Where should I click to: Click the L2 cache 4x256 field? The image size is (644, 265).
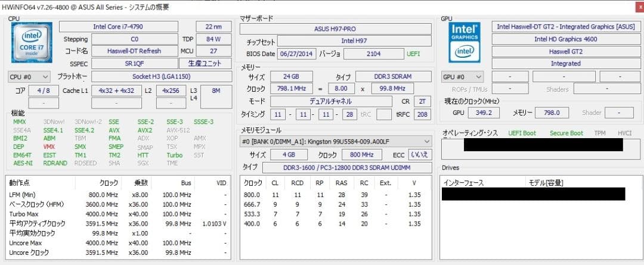tap(171, 91)
